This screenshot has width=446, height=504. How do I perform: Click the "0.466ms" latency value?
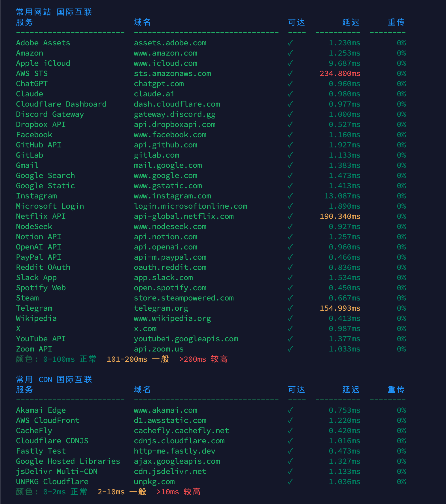point(345,257)
